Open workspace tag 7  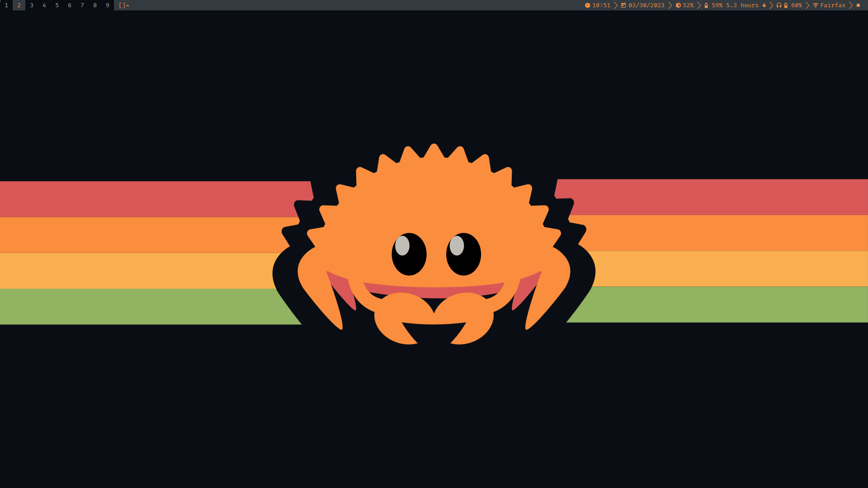(x=82, y=5)
